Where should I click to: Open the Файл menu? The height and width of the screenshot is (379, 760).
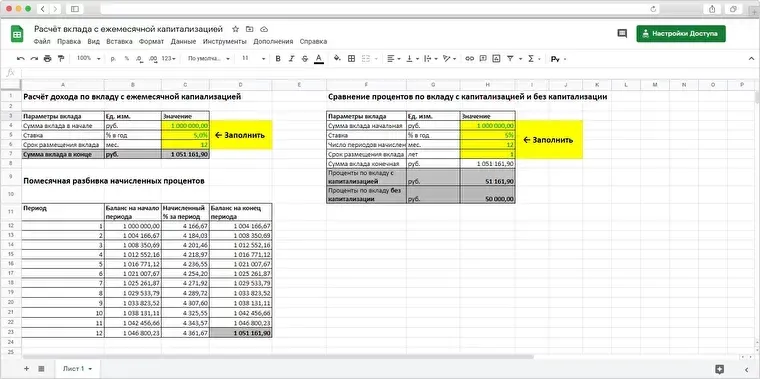[x=42, y=42]
